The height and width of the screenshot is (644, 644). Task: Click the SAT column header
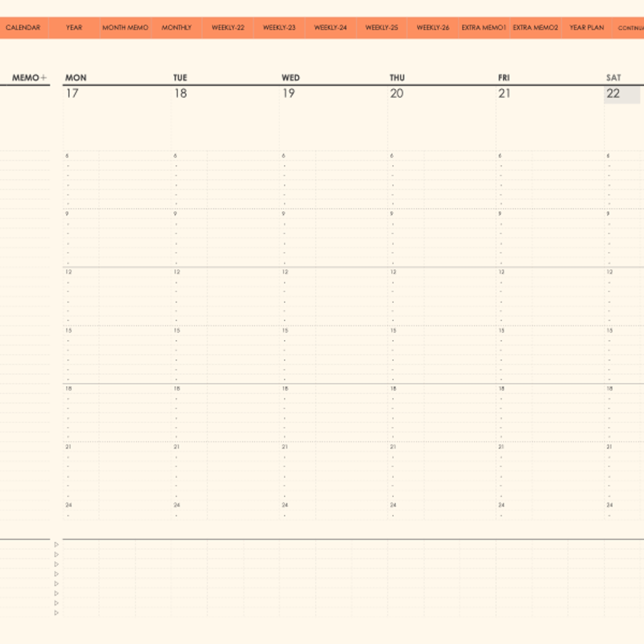pos(614,78)
